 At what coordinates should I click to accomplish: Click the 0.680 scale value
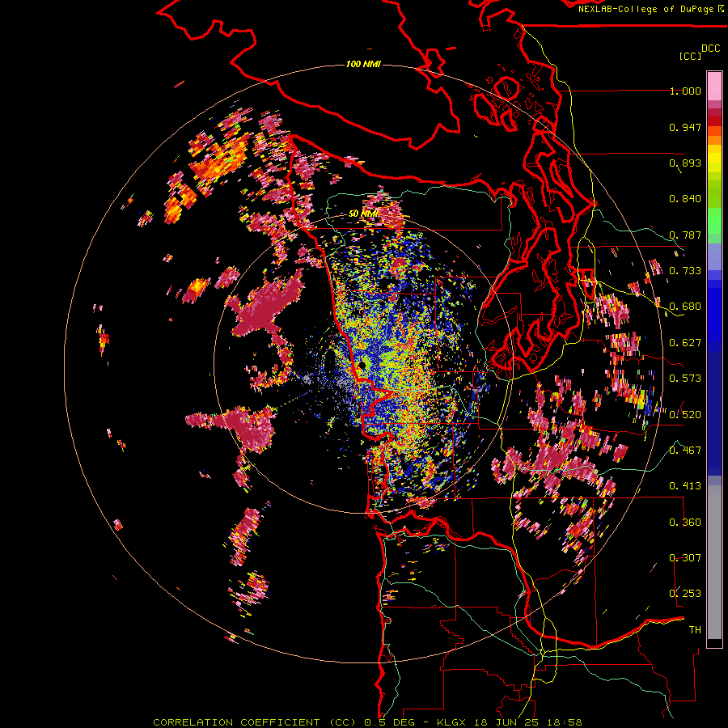coord(685,307)
